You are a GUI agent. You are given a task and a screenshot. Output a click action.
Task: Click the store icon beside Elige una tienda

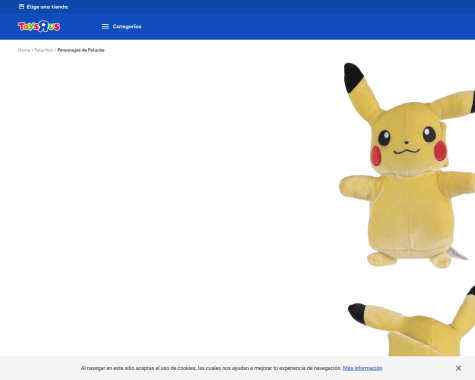[x=21, y=7]
